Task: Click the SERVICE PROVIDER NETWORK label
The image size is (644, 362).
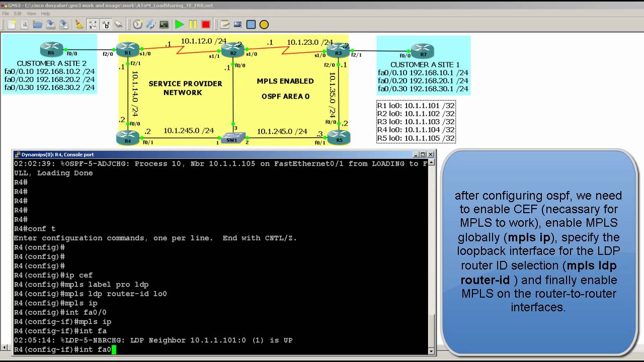Action: coord(185,88)
